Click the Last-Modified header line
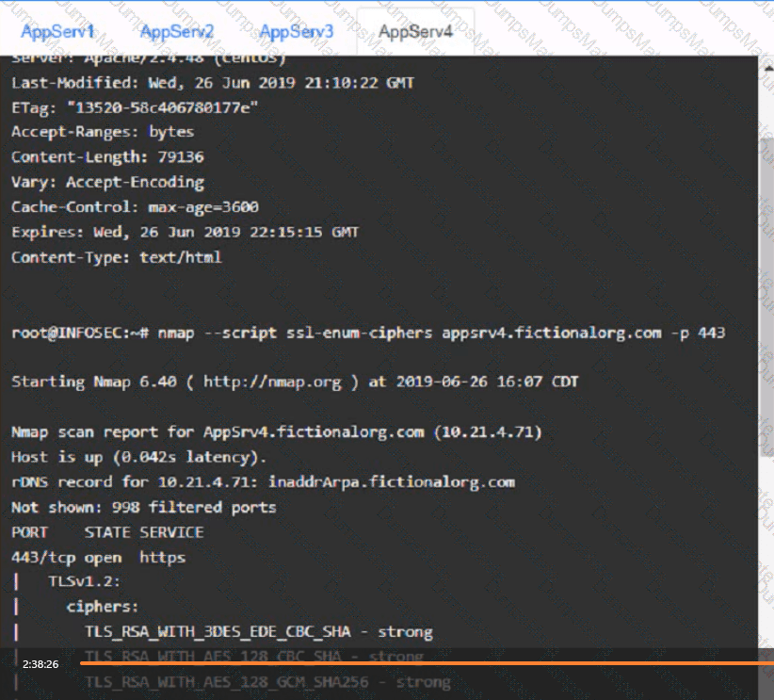The width and height of the screenshot is (774, 700). tap(212, 83)
